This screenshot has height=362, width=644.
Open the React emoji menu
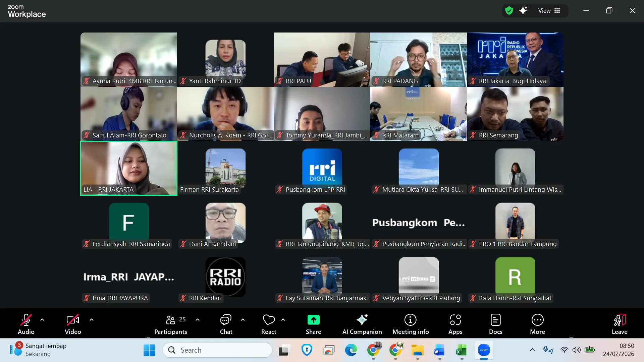pyautogui.click(x=269, y=324)
